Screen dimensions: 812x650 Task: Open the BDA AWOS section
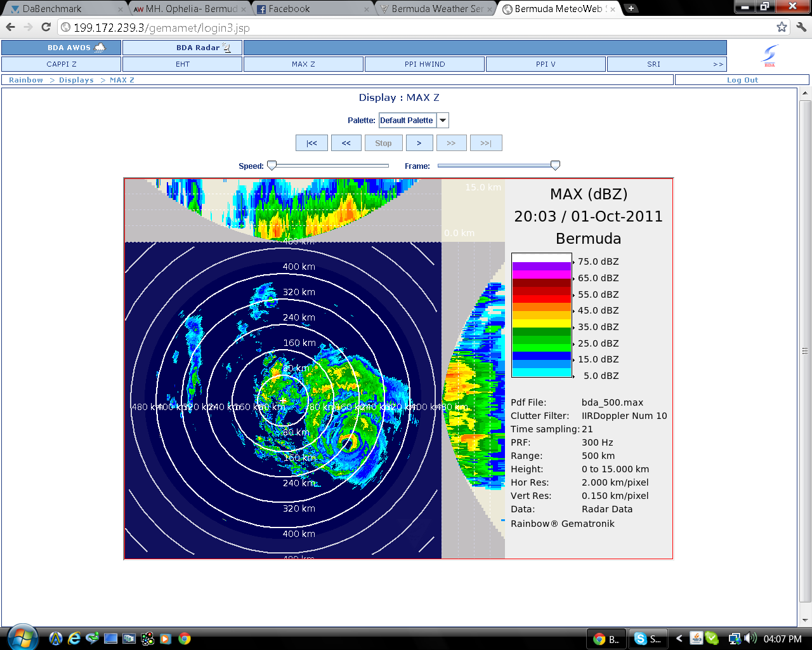61,48
